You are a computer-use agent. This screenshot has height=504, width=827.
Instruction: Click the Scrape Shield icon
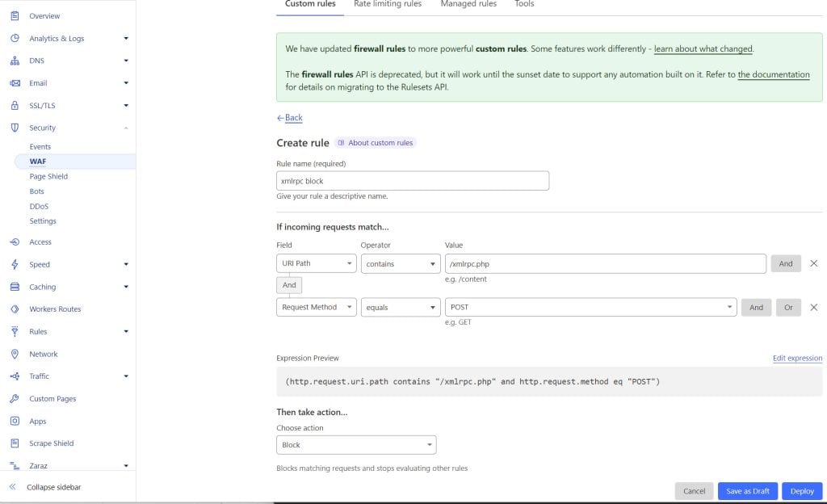pos(15,443)
